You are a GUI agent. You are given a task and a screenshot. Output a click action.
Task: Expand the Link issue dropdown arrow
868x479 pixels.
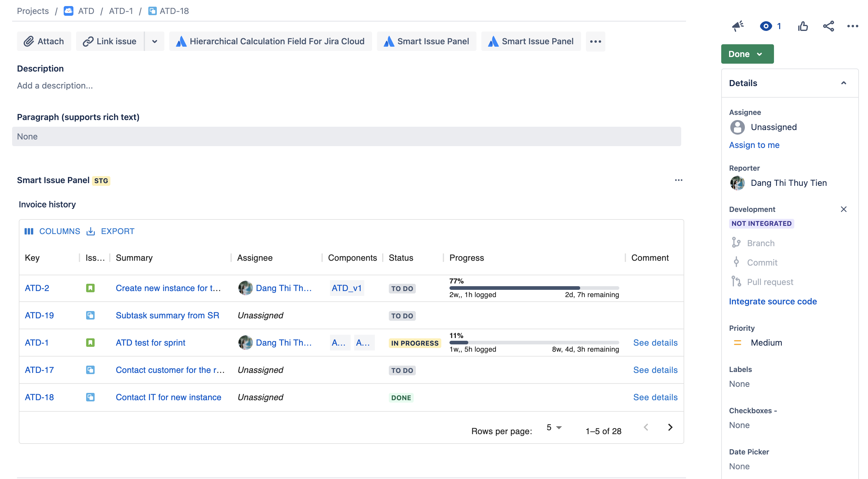point(155,41)
